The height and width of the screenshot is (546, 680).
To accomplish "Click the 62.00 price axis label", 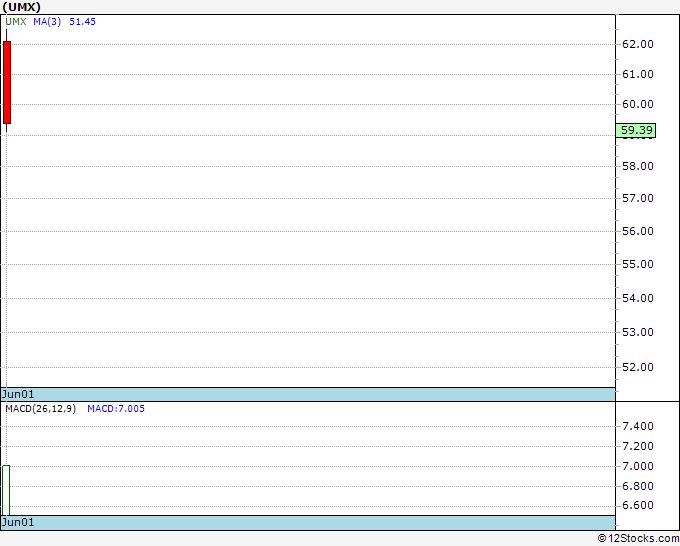I will pyautogui.click(x=638, y=44).
